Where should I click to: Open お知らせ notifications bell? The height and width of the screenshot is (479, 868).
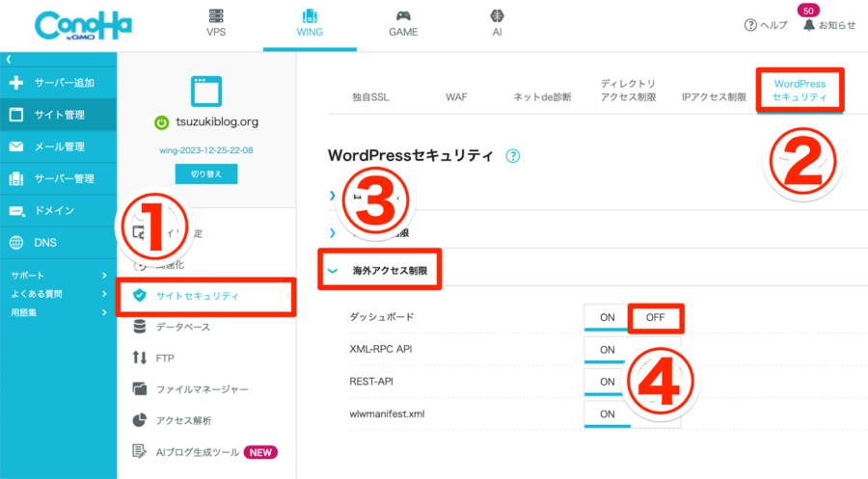tap(809, 25)
